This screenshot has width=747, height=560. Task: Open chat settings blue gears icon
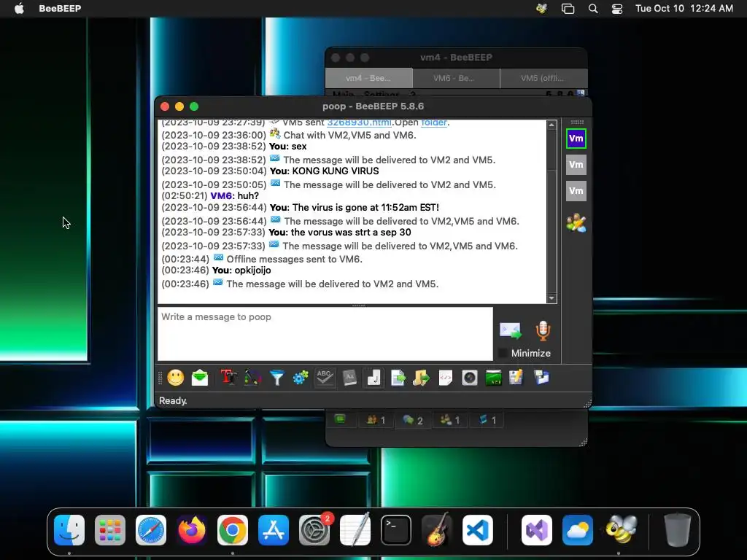tap(301, 378)
